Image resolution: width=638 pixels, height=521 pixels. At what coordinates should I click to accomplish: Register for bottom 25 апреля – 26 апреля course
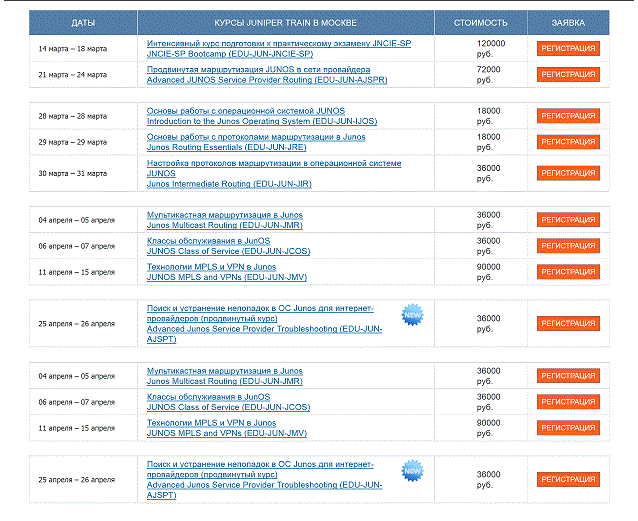pos(568,479)
